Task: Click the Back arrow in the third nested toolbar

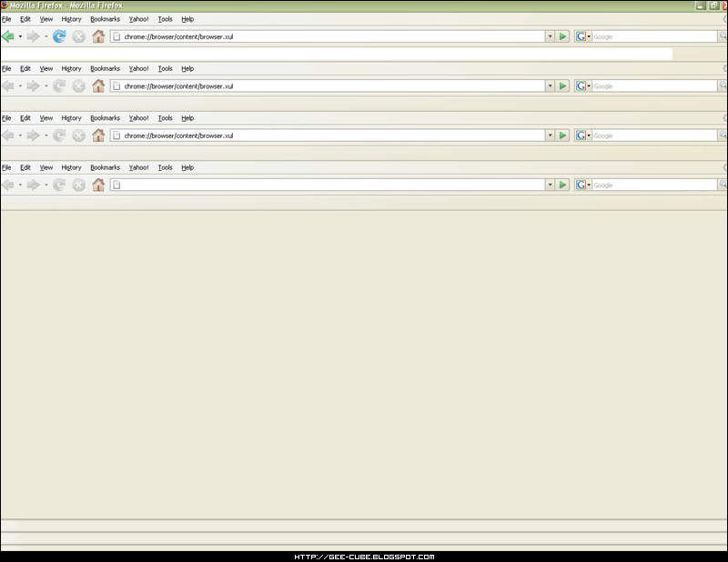Action: click(x=8, y=135)
